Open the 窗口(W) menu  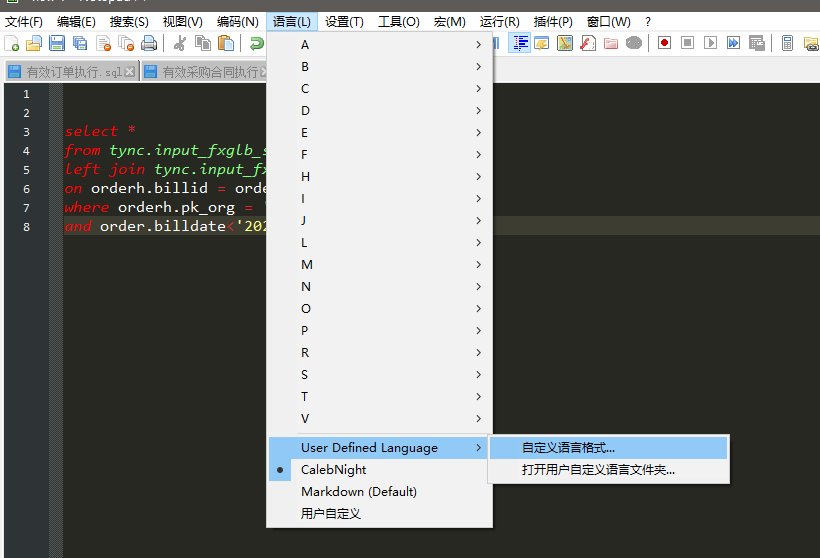[x=609, y=22]
